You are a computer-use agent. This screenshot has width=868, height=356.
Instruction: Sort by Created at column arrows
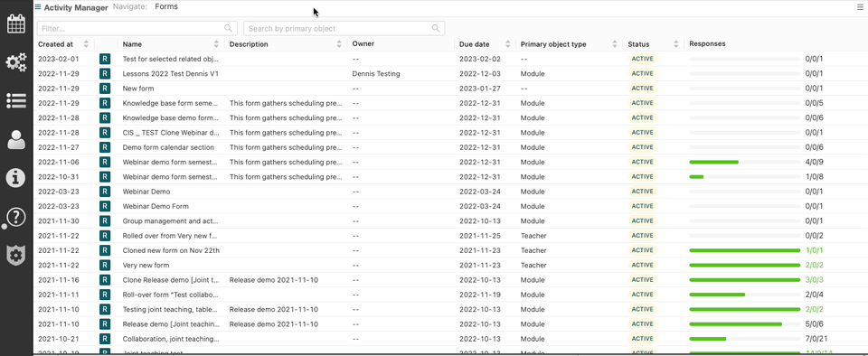(86, 44)
